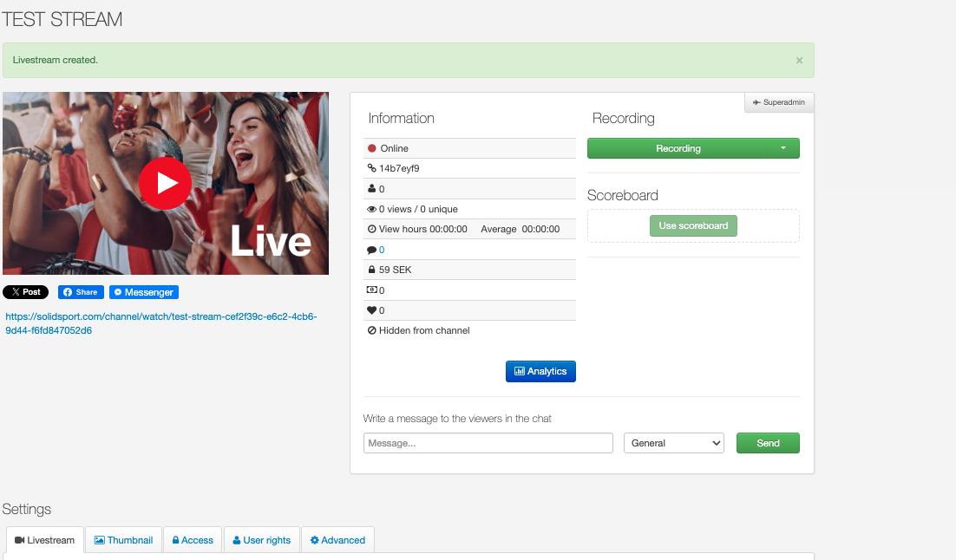Click the red Online status indicator
Screen dimensions: 956x560
372,148
